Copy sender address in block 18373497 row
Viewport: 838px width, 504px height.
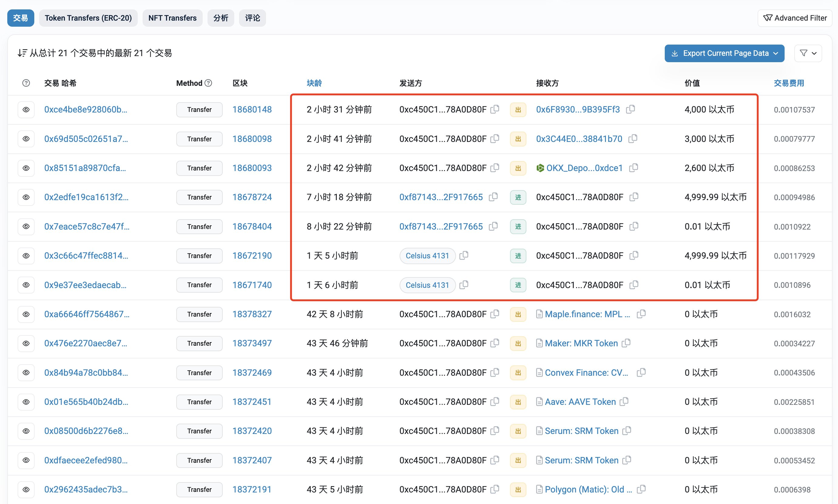[x=495, y=343]
